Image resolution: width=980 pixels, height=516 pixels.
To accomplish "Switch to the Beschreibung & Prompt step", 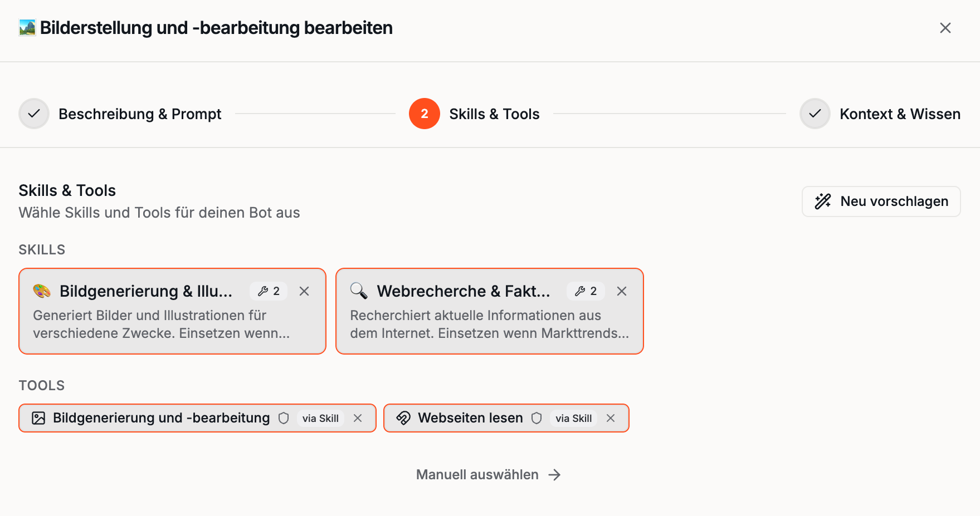I will 140,114.
